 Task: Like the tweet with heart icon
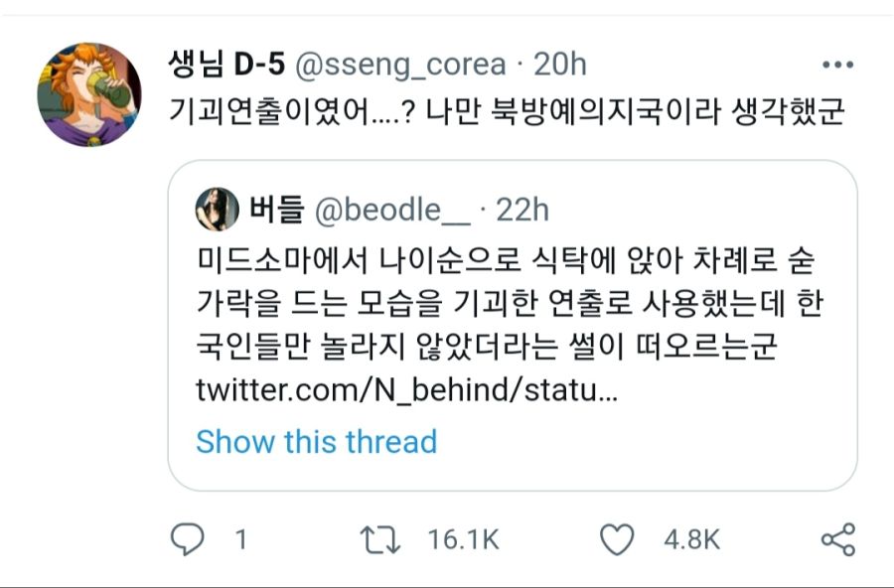[617, 539]
